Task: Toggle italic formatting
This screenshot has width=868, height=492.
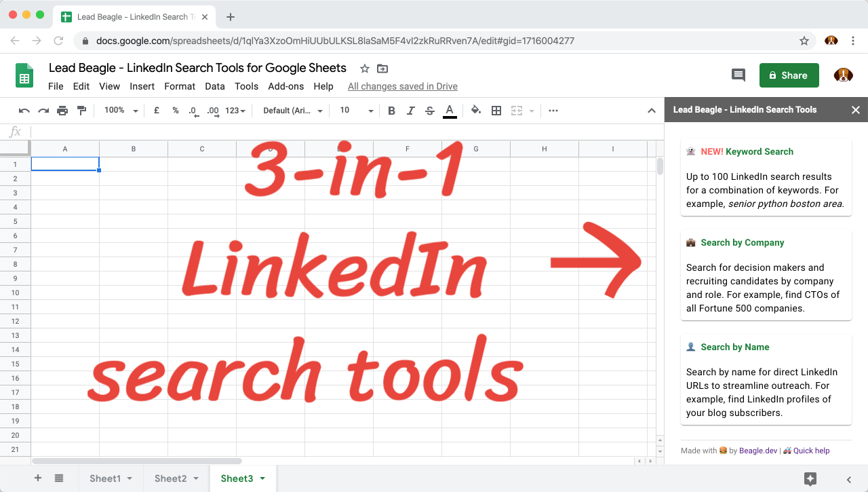Action: pos(410,111)
